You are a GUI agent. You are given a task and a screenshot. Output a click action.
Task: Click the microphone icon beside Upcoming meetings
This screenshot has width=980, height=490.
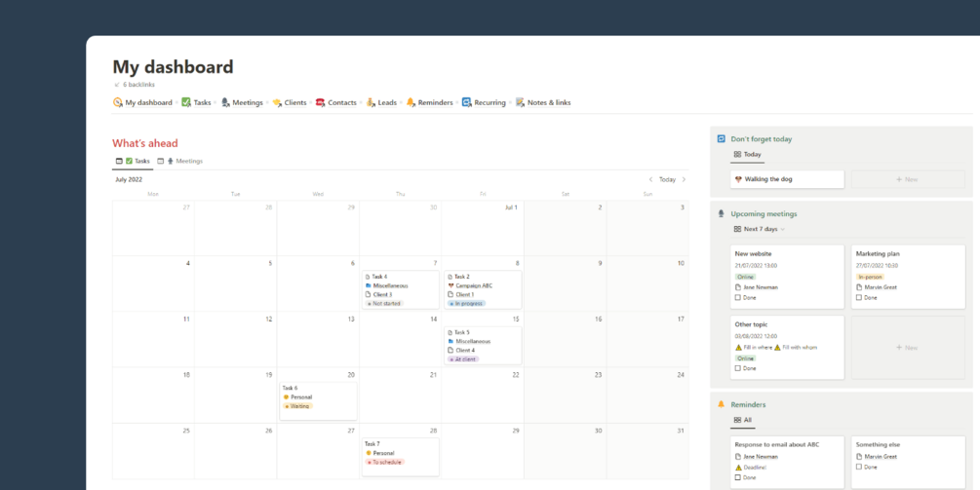coord(722,213)
